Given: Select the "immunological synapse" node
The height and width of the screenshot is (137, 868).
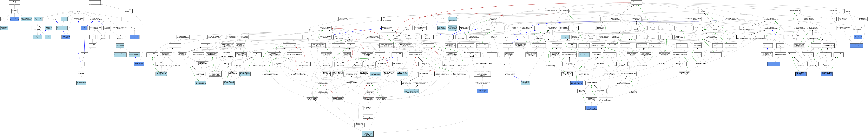Looking at the screenshot, I should [x=66, y=37].
